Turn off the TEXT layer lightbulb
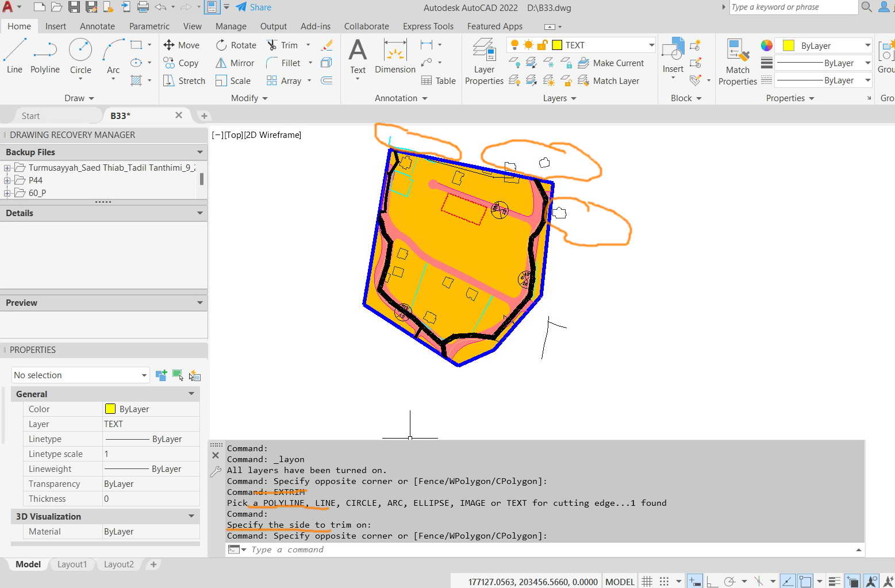 515,44
